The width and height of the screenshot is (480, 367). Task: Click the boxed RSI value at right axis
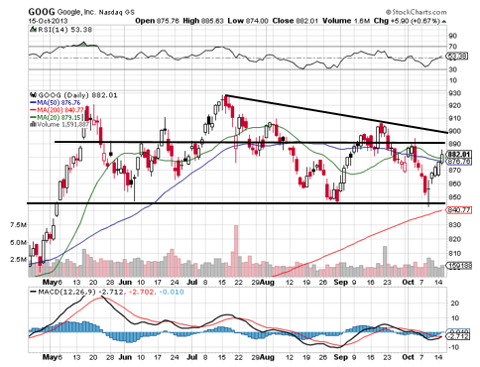pyautogui.click(x=457, y=56)
